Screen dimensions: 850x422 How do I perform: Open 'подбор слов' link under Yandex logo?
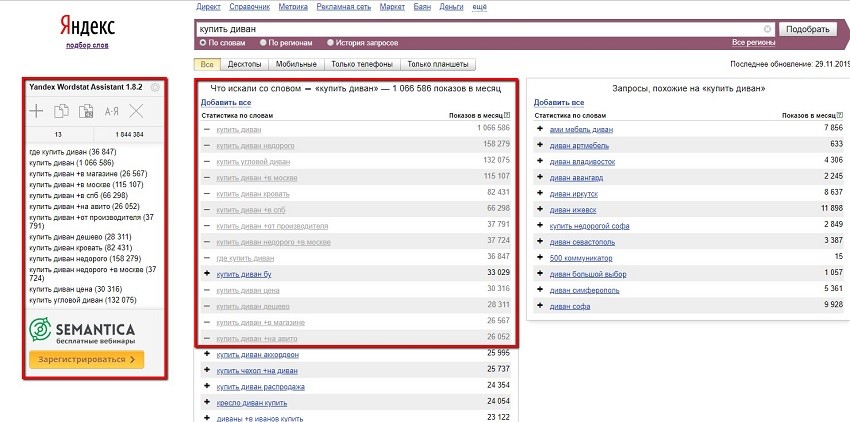[87, 46]
